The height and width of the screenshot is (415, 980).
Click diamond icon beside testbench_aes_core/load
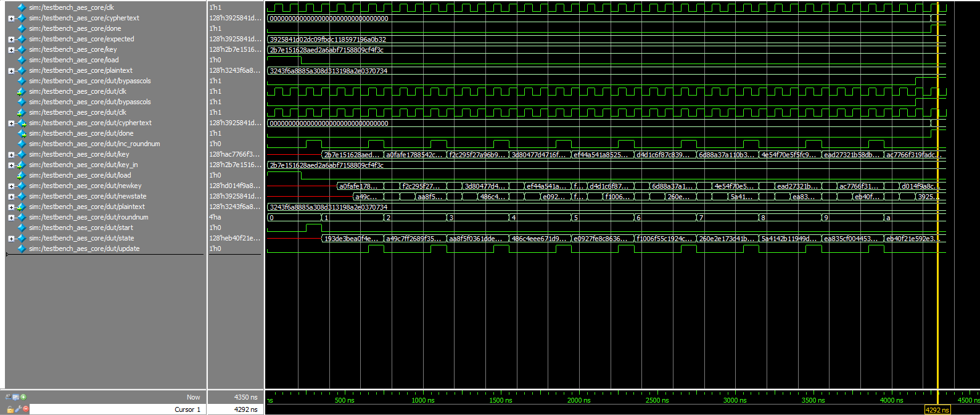point(22,60)
